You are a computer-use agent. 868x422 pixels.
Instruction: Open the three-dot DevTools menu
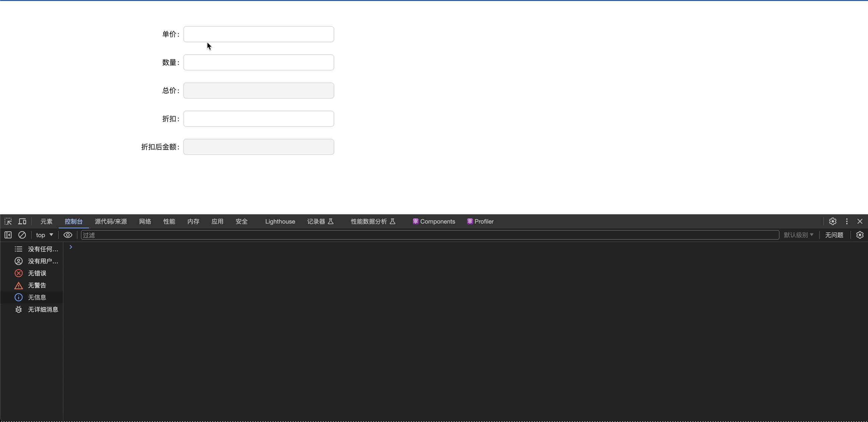[x=847, y=221]
